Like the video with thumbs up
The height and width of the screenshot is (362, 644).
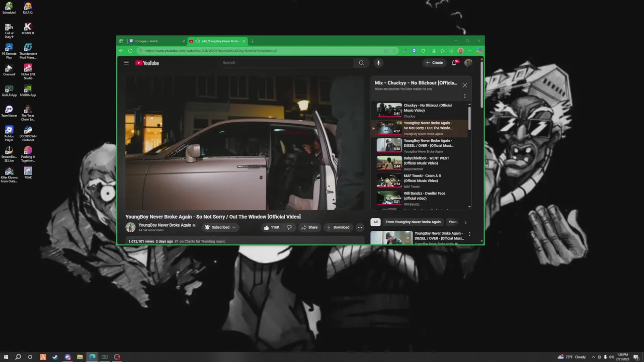272,227
